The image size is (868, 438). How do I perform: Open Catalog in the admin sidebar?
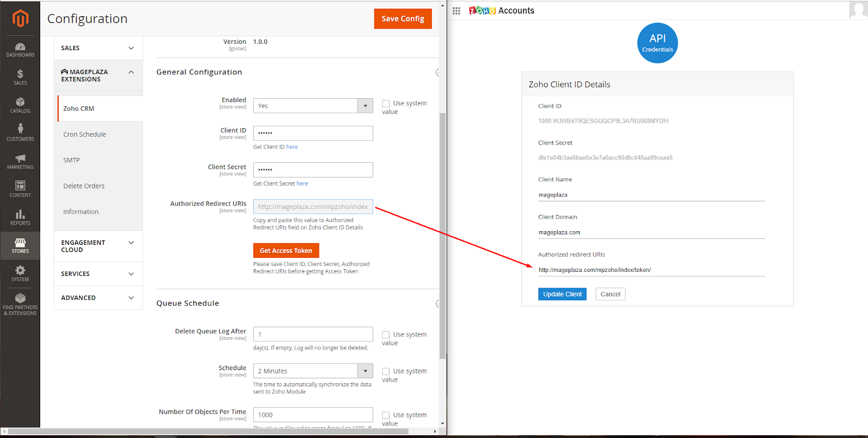coord(20,106)
